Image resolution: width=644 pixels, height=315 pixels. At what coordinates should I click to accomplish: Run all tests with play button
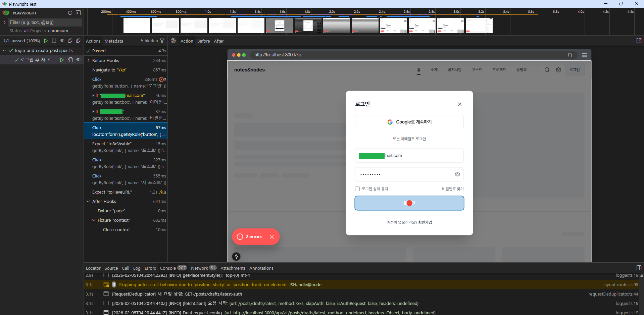pyautogui.click(x=46, y=41)
